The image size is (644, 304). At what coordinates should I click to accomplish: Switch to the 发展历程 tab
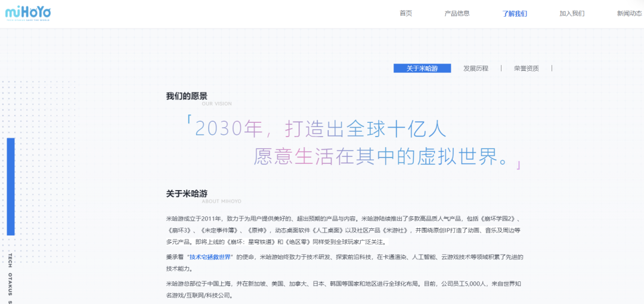(x=476, y=68)
